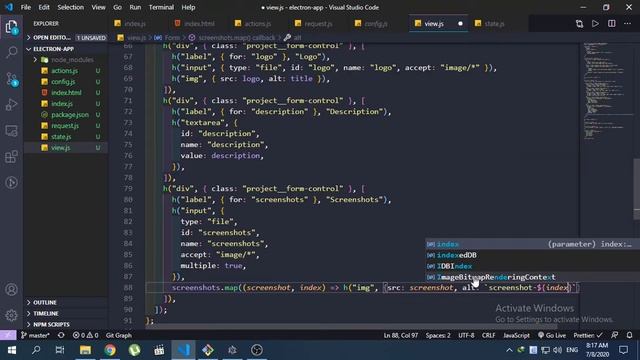Screen dimensions: 640x360
Task: Click the master branch indicator
Action: 35,335
